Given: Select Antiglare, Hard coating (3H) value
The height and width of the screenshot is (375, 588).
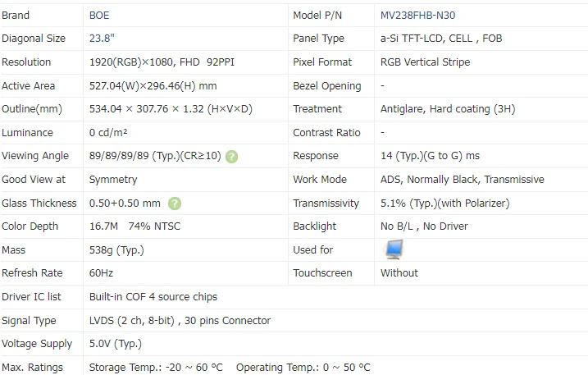Looking at the screenshot, I should click(x=448, y=109).
